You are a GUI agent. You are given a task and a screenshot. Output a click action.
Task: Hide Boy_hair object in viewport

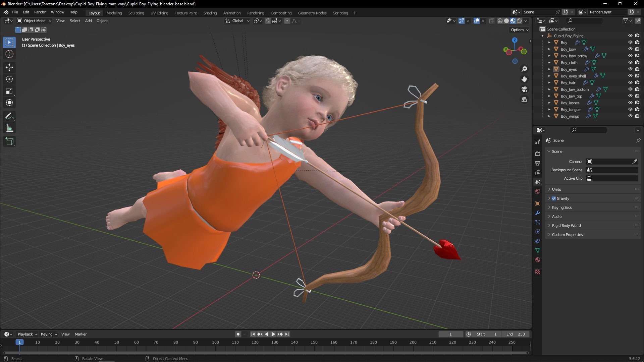(x=630, y=83)
